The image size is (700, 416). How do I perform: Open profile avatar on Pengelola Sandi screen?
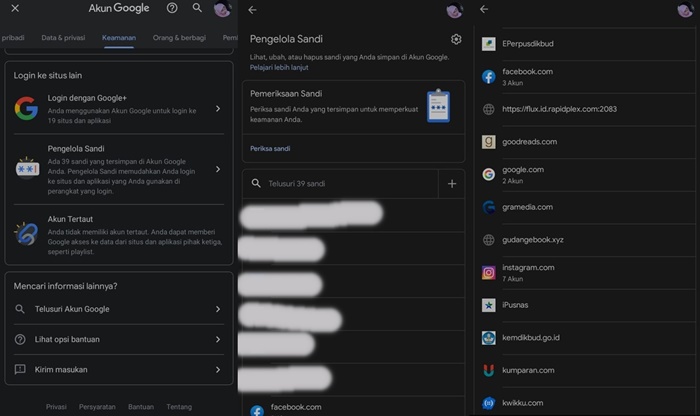point(454,10)
